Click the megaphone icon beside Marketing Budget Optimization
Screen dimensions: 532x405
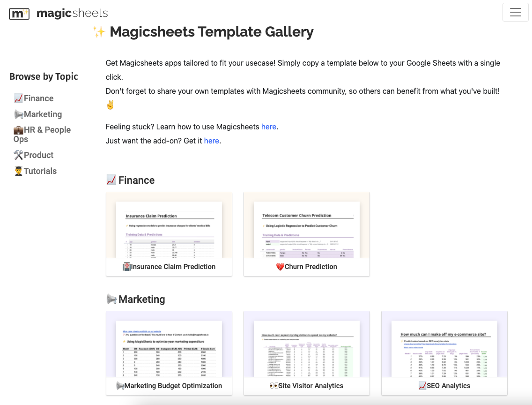pos(120,386)
